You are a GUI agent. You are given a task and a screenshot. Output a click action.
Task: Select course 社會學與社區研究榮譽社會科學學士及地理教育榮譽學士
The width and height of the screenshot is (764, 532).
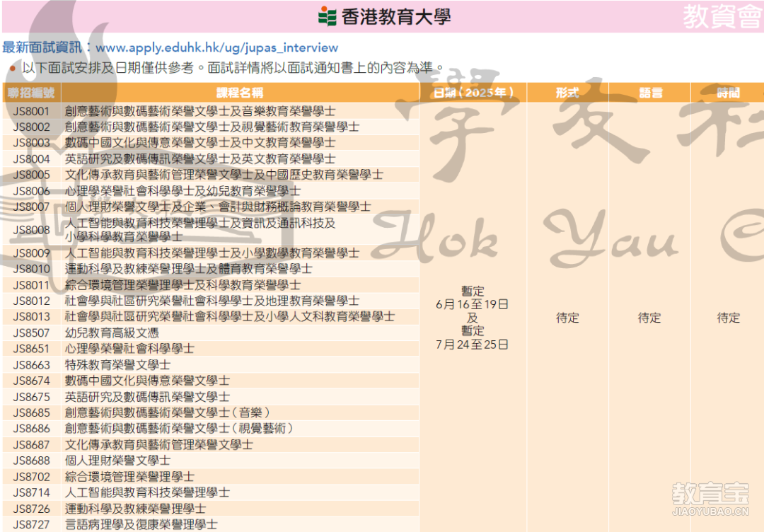point(212,301)
